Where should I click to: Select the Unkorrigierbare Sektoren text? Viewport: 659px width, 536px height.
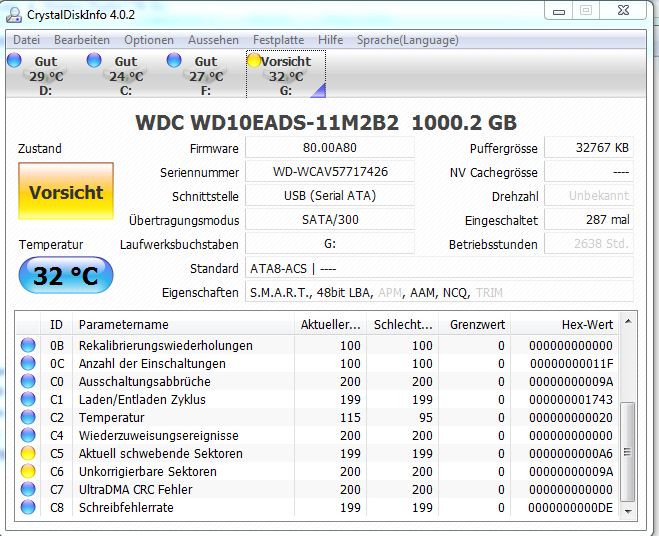coord(148,472)
